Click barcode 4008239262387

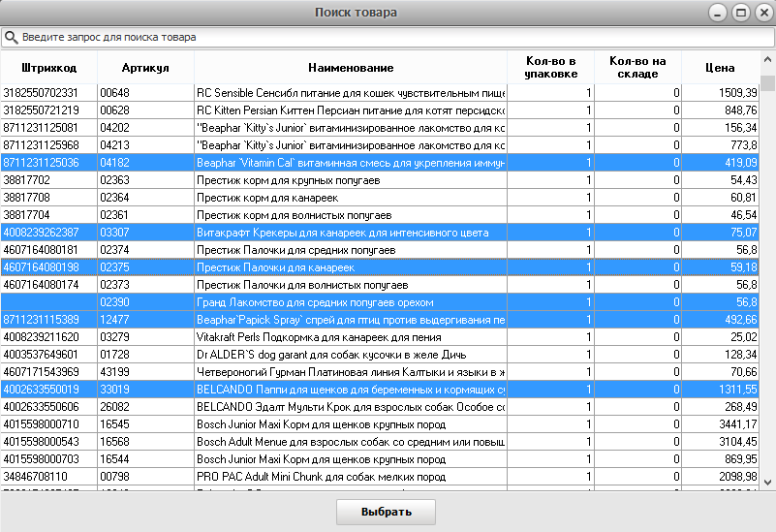click(x=41, y=233)
